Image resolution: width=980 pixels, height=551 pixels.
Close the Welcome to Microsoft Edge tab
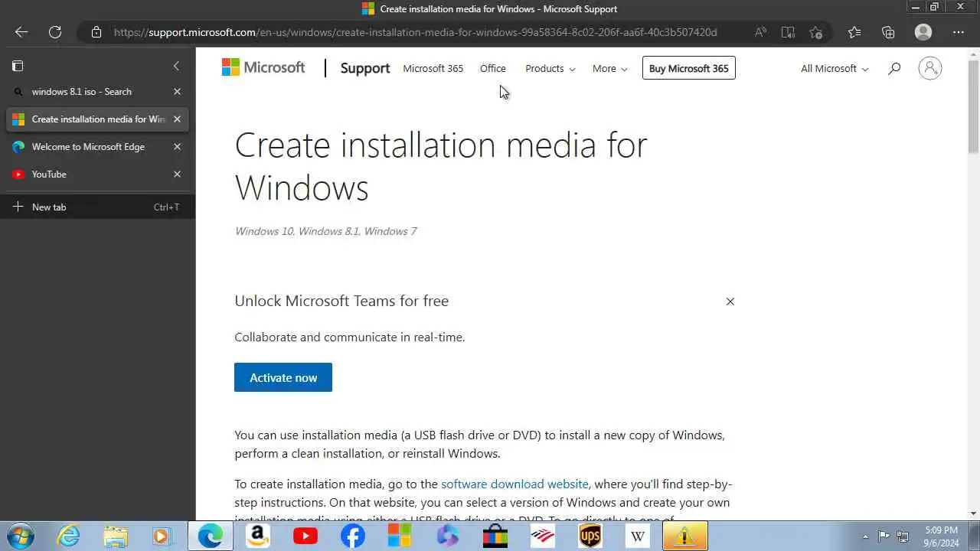coord(177,146)
